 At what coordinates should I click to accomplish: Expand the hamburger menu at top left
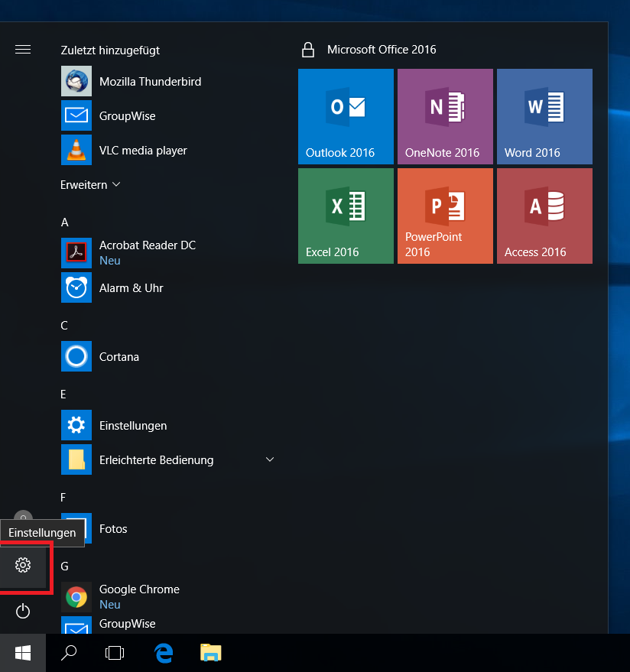point(23,50)
